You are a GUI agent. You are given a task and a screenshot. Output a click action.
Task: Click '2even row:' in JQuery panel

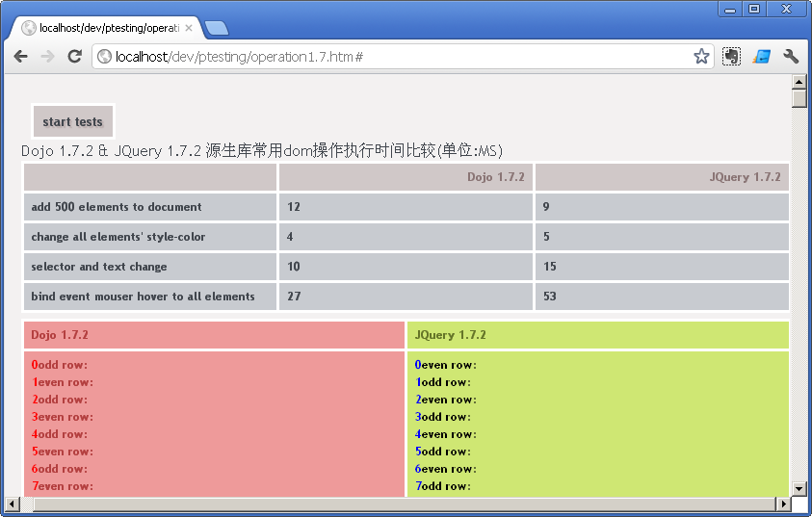446,400
